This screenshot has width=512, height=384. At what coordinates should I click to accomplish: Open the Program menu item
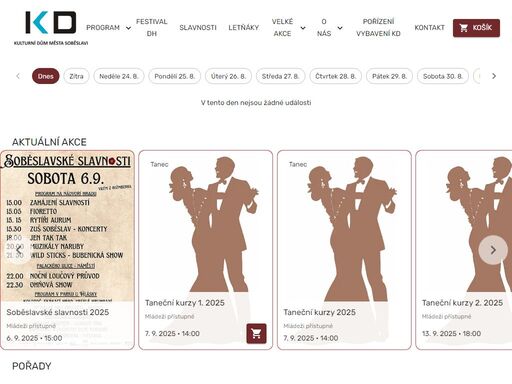[103, 28]
